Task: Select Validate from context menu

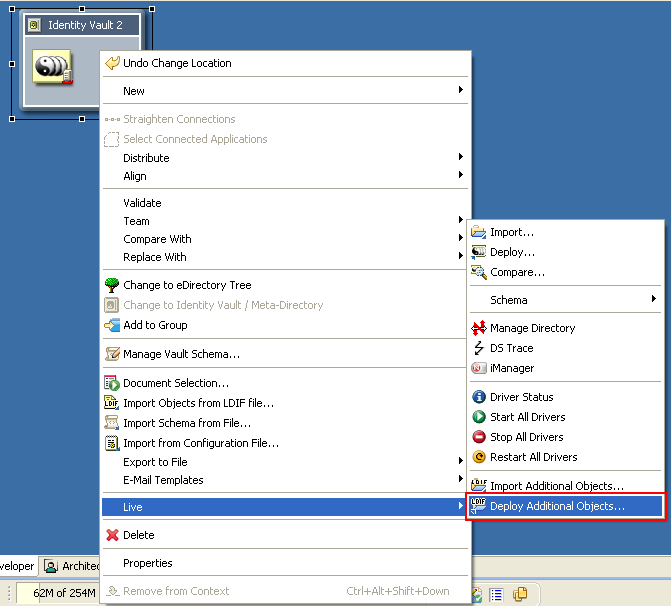Action: click(286, 203)
